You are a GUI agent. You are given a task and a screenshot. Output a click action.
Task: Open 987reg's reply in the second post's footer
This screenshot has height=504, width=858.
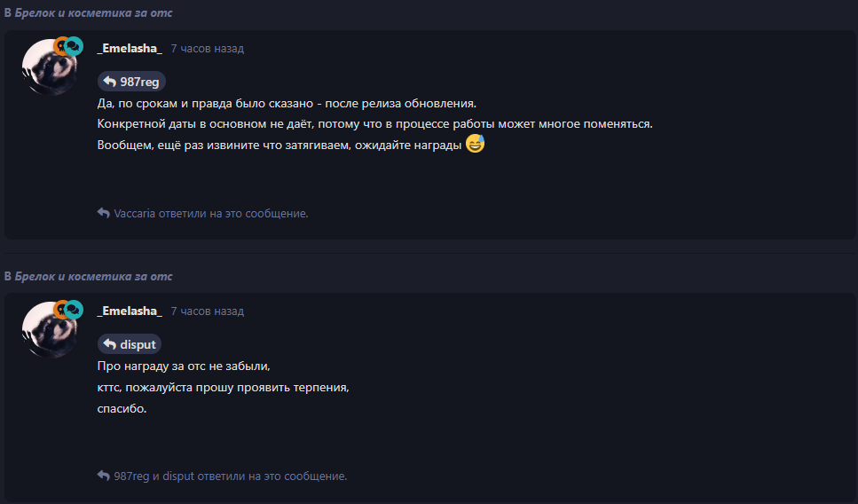tap(131, 476)
